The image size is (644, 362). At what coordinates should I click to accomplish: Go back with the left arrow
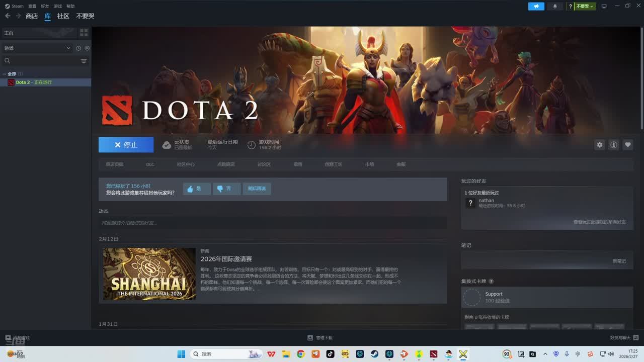(x=8, y=16)
